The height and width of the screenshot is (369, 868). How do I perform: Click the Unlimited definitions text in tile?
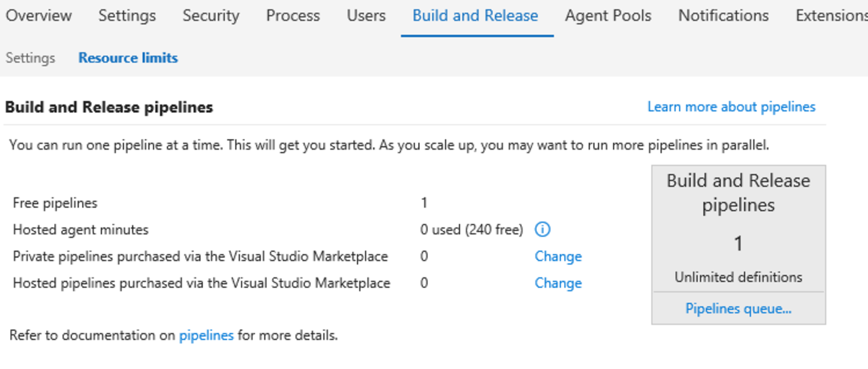(738, 277)
